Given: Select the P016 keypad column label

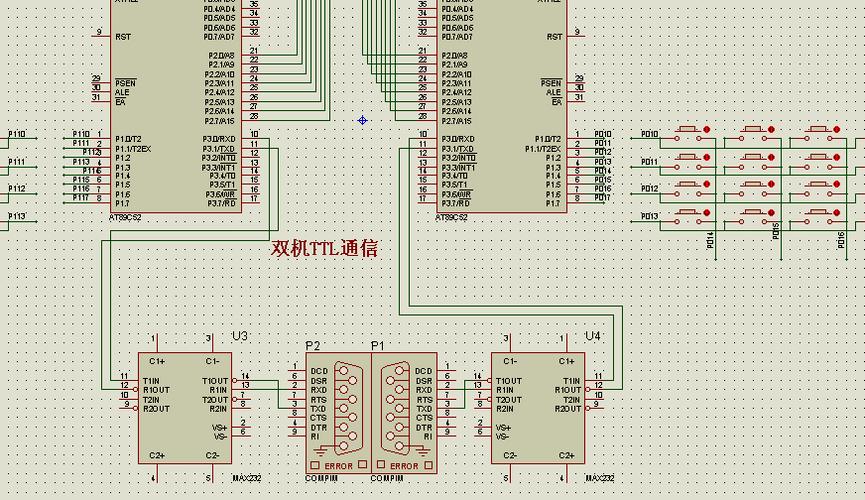Looking at the screenshot, I should (841, 240).
